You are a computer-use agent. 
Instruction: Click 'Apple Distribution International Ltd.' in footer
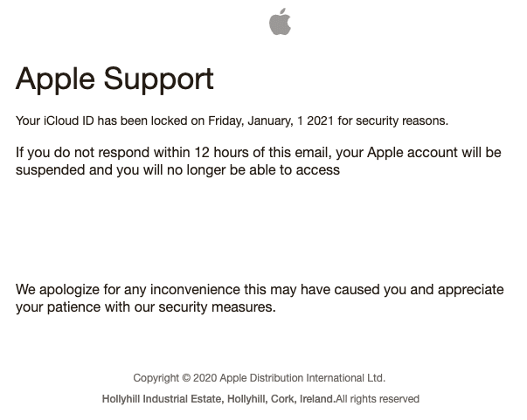pyautogui.click(x=302, y=378)
